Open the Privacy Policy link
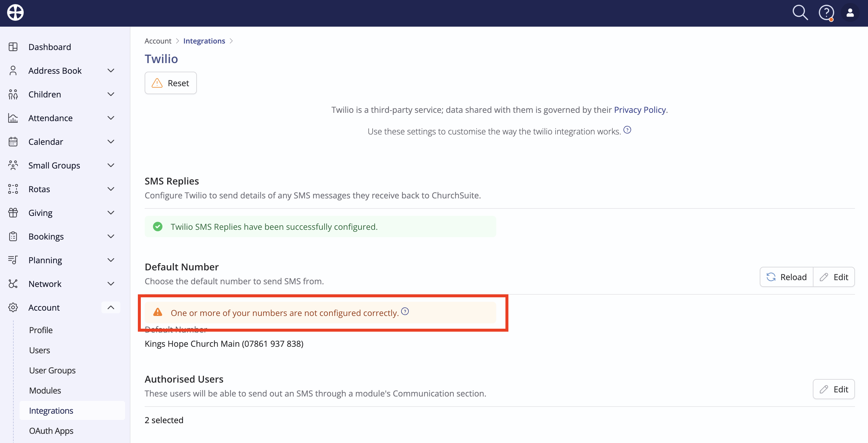Image resolution: width=868 pixels, height=443 pixels. pos(639,110)
